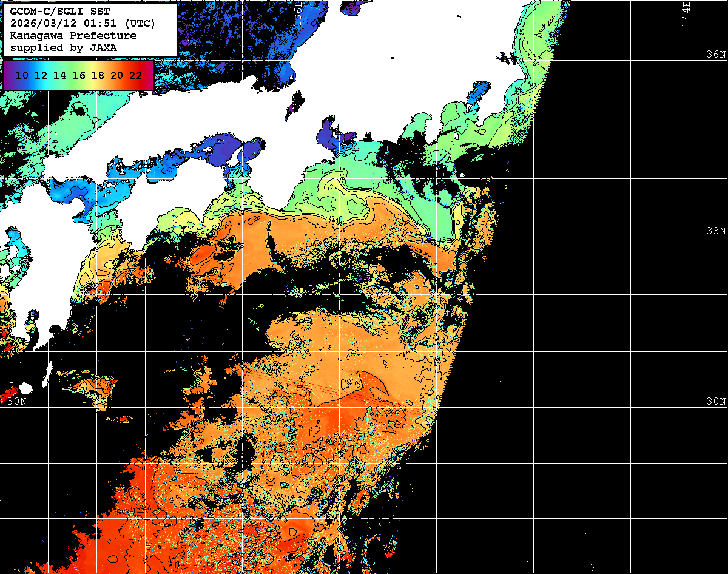The height and width of the screenshot is (574, 728).
Task: Click the 136E longitude label
Action: [298, 12]
